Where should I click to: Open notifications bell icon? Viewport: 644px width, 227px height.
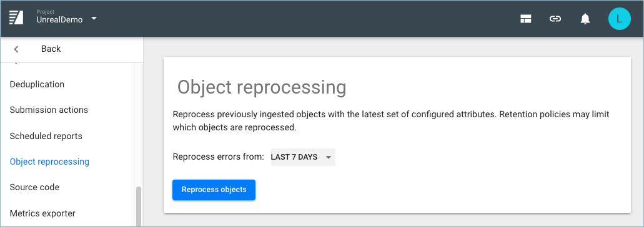585,19
